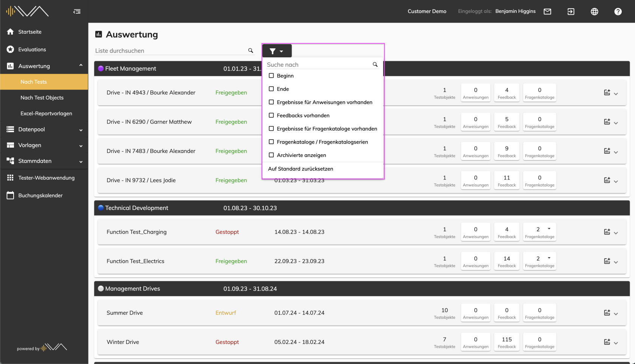Open report icon for Drive IN 4943
Image resolution: width=635 pixels, height=364 pixels.
coord(607,93)
